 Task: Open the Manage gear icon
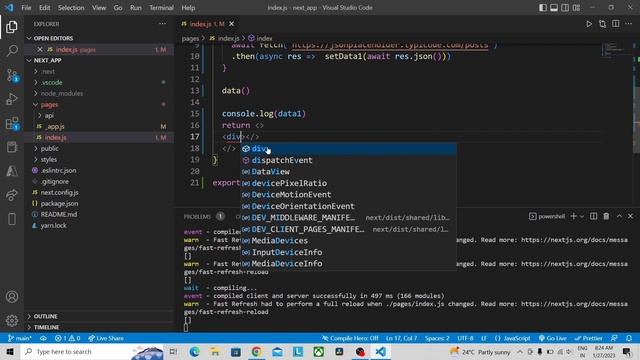[x=12, y=320]
